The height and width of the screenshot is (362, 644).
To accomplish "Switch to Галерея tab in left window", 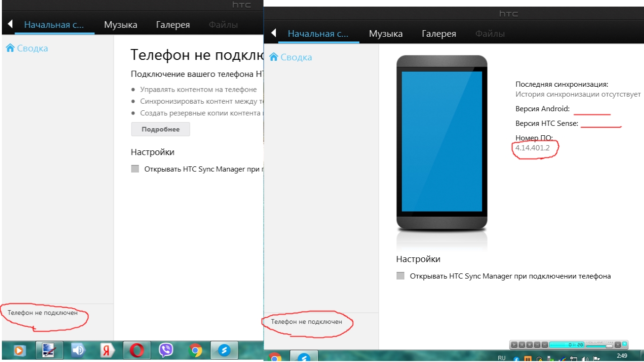I will (x=173, y=25).
